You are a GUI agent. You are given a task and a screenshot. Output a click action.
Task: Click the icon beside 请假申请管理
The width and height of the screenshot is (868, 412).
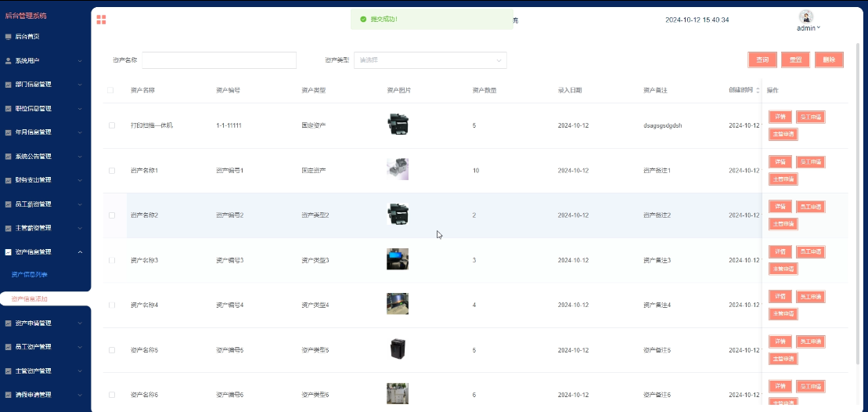[9, 395]
